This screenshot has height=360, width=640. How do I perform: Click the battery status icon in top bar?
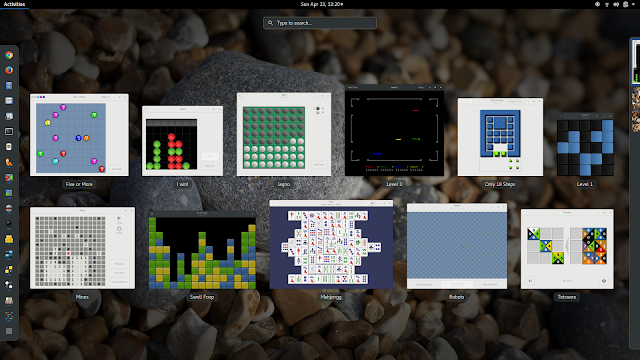(x=625, y=4)
